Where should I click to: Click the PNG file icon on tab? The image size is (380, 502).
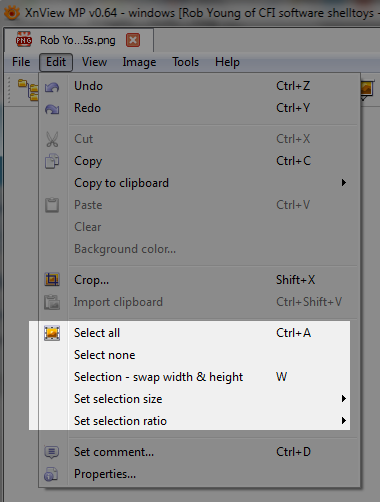pos(24,40)
